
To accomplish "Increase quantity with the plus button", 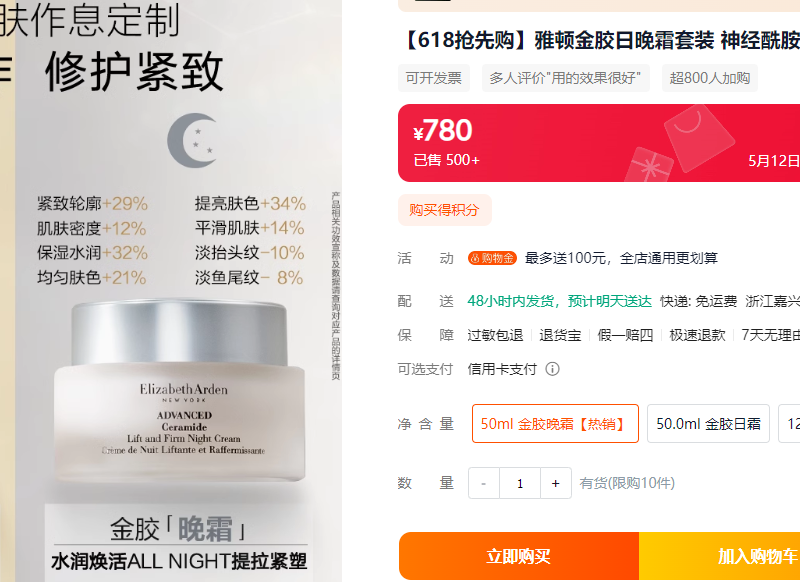I will click(x=556, y=483).
